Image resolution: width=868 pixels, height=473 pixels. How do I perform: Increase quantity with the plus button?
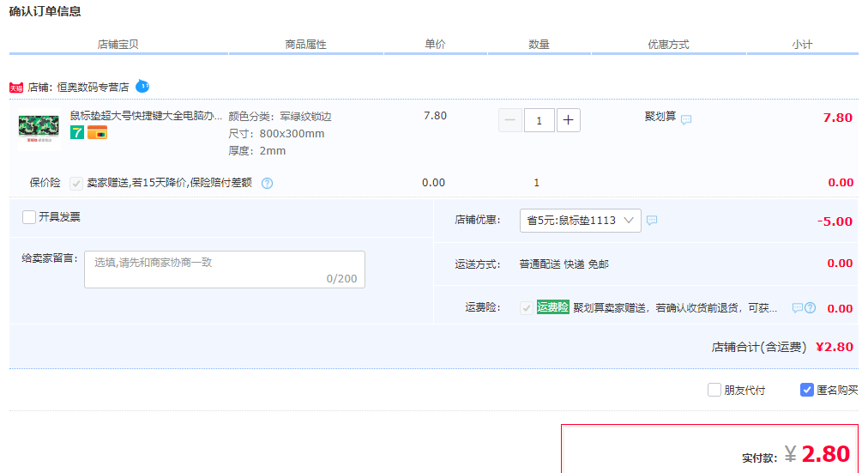(568, 120)
